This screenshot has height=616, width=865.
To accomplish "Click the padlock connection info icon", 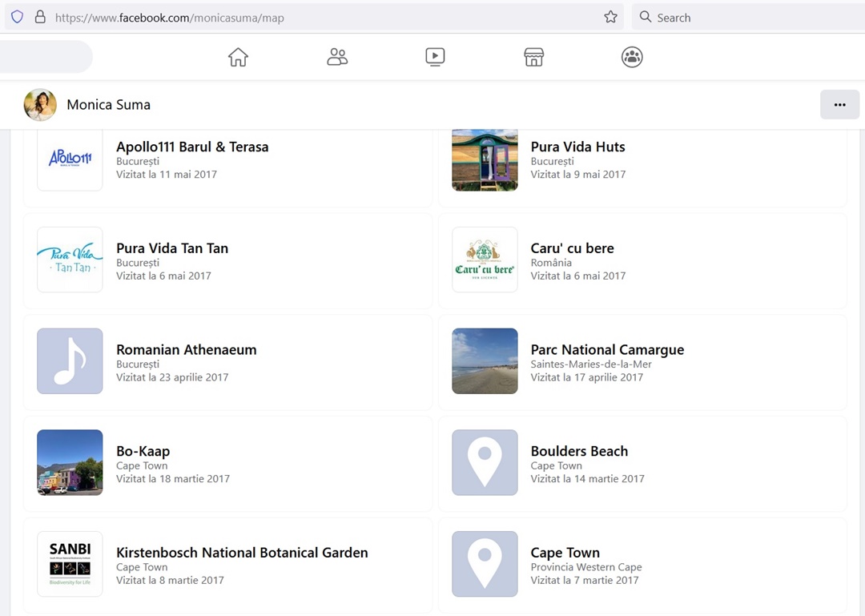I will pos(40,17).
